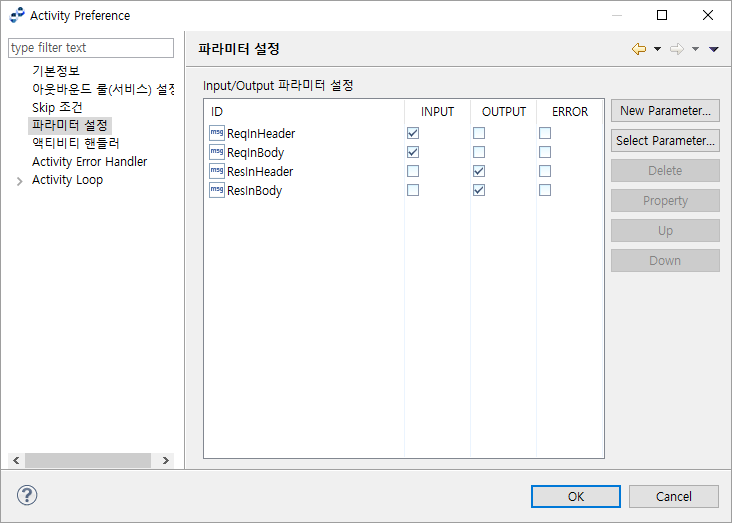Click the Down button
735x528 pixels.
[665, 261]
